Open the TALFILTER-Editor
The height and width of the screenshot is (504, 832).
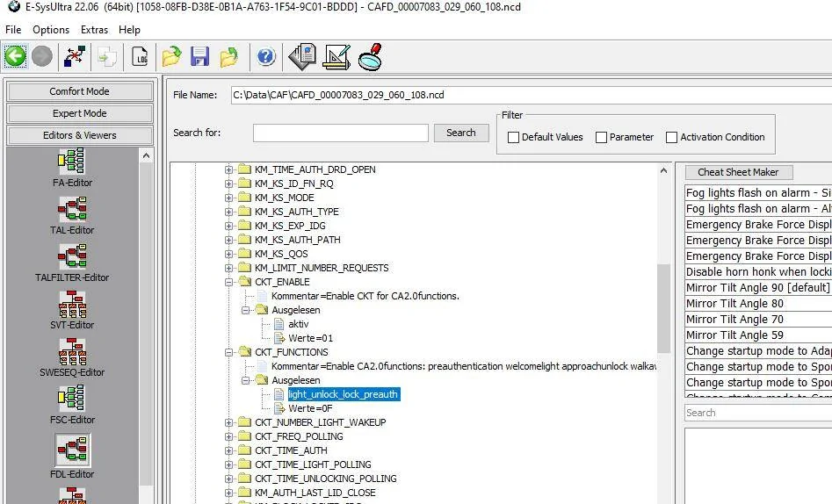[x=72, y=263]
